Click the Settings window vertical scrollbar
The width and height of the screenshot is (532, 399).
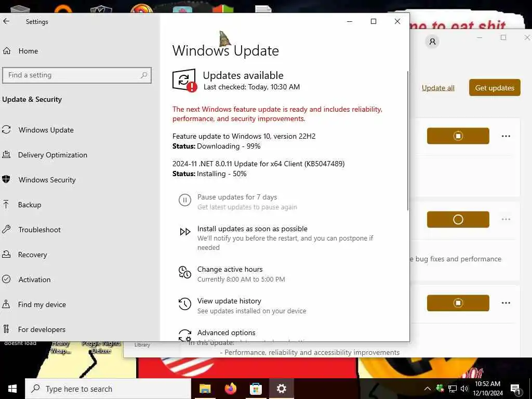coord(407,140)
